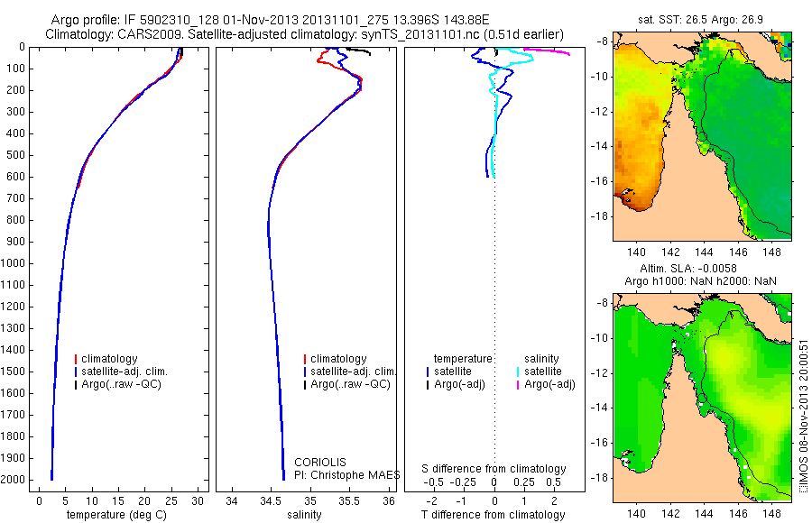Click Argo(..raw -QC) text in the salinity legend
This screenshot has height=523, width=812.
[350, 384]
